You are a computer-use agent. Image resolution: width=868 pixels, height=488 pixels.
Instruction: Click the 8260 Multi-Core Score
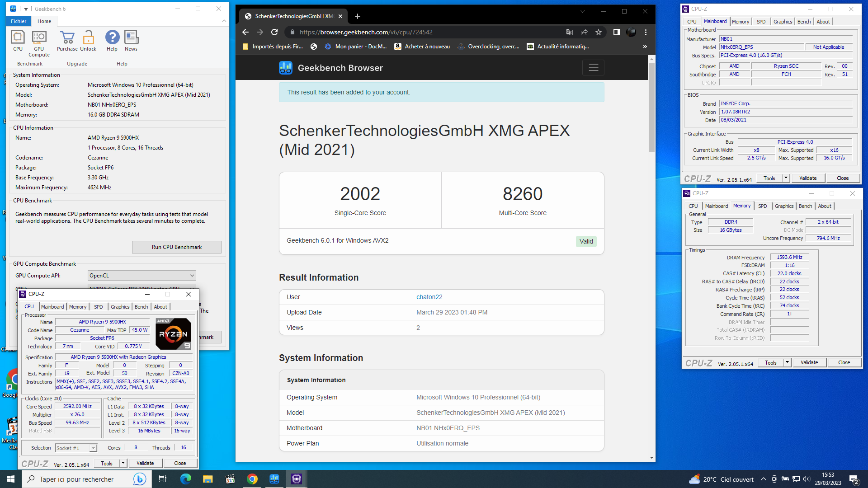coord(523,194)
